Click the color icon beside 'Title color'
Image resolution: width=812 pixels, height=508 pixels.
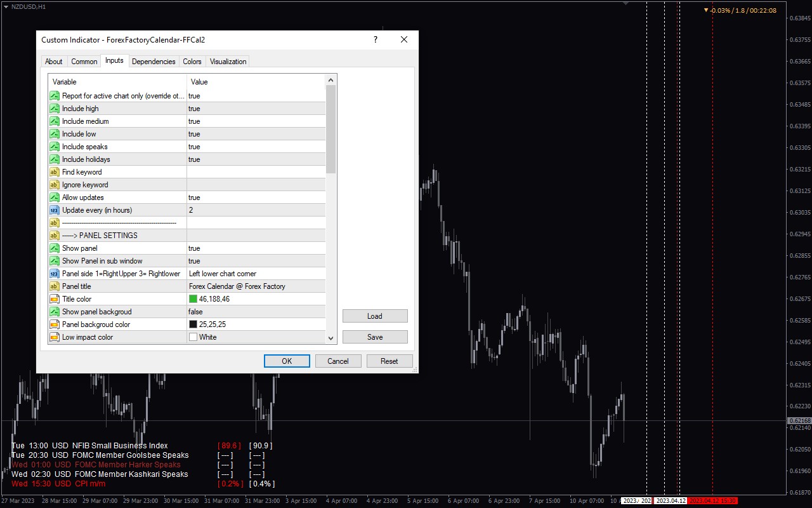(55, 299)
